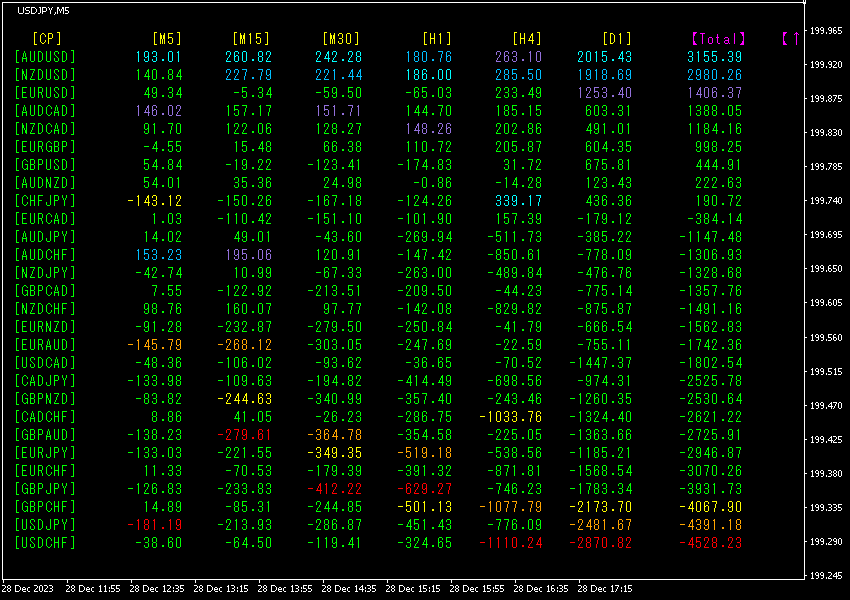Click the [GBPCAD] pair label
850x600 pixels.
(45, 291)
